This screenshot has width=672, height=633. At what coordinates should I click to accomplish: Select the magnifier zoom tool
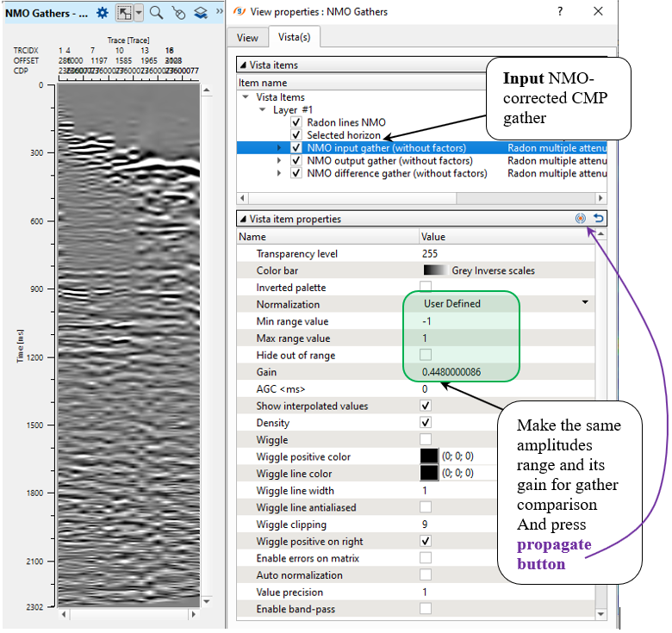156,13
